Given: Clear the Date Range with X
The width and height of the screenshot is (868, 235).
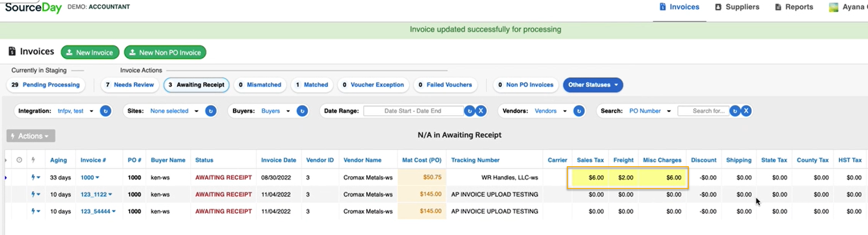Looking at the screenshot, I should [481, 111].
